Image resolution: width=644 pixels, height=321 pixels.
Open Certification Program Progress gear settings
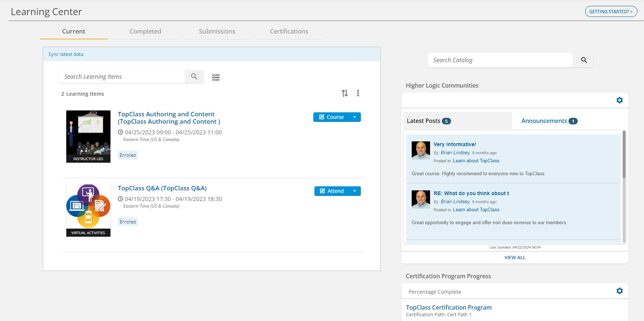click(x=619, y=291)
